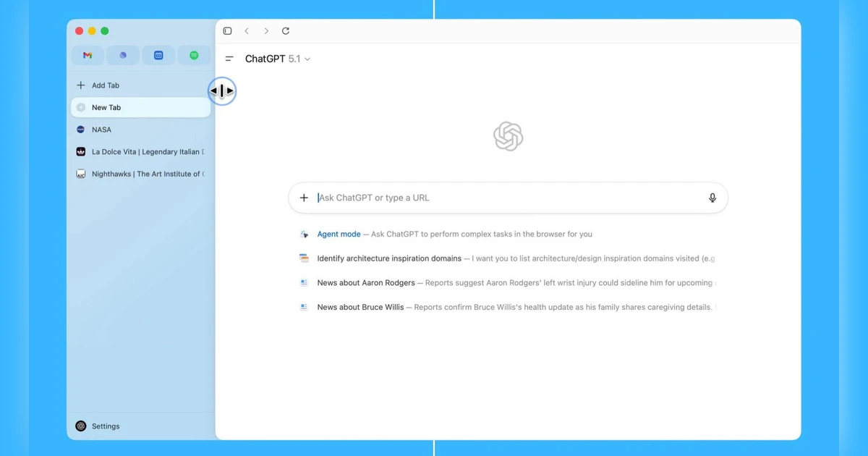Reload the current page

tap(286, 31)
